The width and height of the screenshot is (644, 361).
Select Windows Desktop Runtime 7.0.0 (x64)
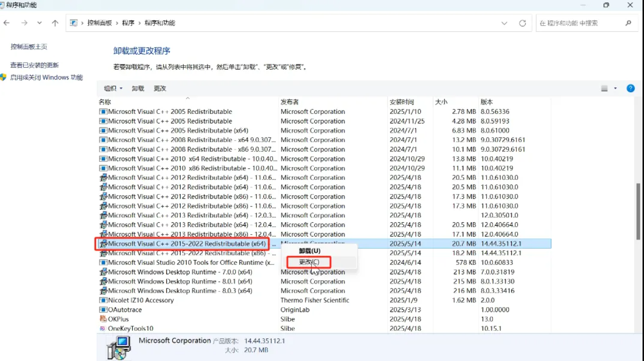pos(325,272)
